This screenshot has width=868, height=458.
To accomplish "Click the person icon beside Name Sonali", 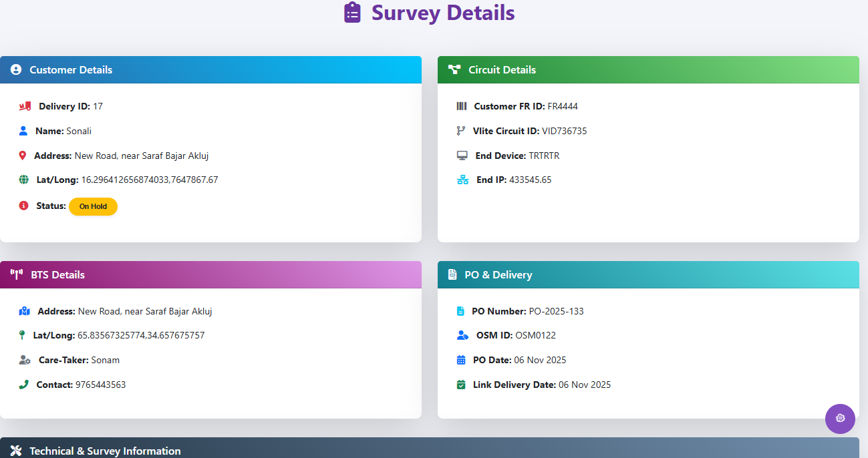I will [x=23, y=131].
